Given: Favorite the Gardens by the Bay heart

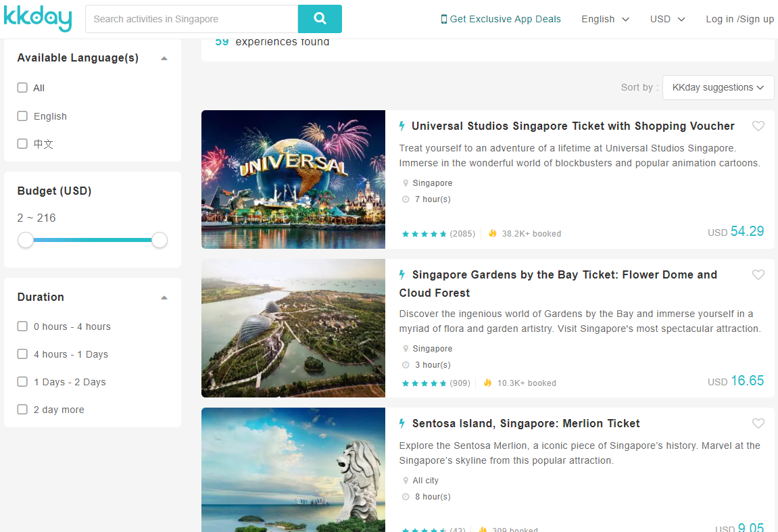Looking at the screenshot, I should tap(758, 275).
